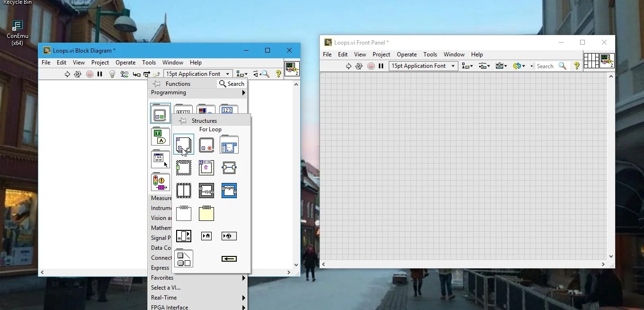The height and width of the screenshot is (310, 644).
Task: Open Align Objects dropdown in Front Panel
Action: point(467,66)
